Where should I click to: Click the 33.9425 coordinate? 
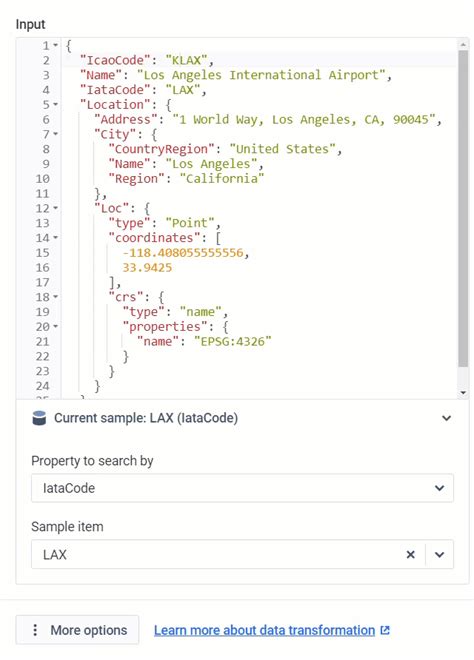(147, 268)
